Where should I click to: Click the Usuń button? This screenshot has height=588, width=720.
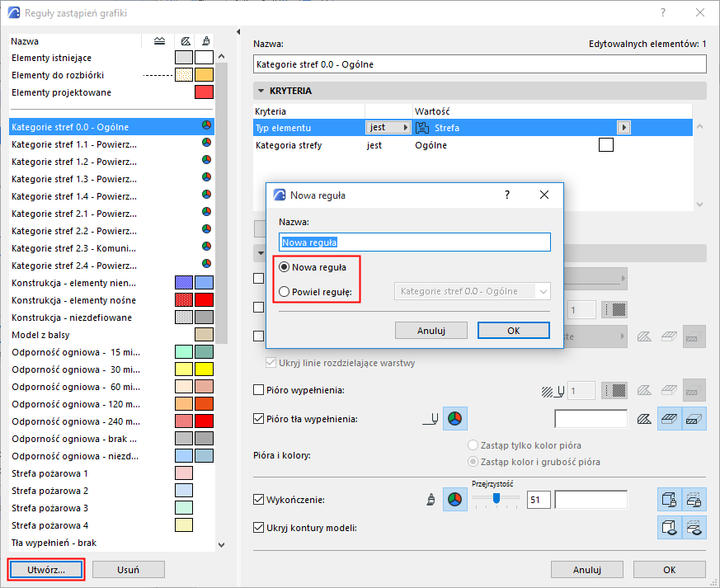(128, 570)
